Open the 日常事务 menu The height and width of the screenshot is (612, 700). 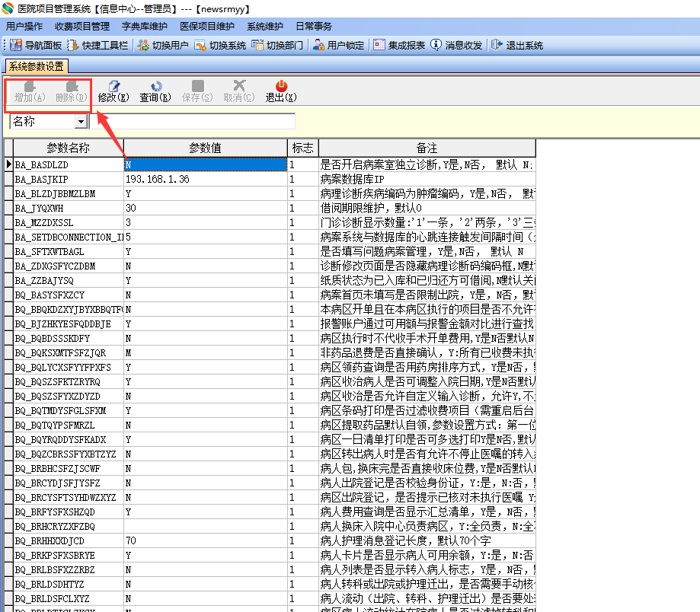pos(314,27)
